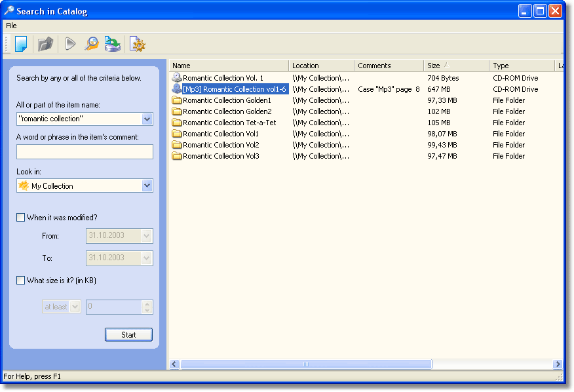This screenshot has width=574, height=392.
Task: Click the gear settings document icon
Action: pyautogui.click(x=138, y=44)
